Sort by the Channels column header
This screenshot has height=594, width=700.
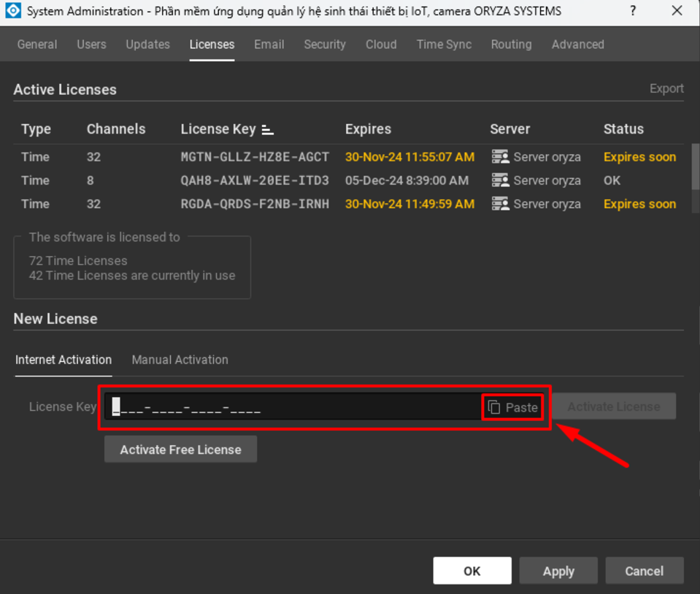coord(116,129)
